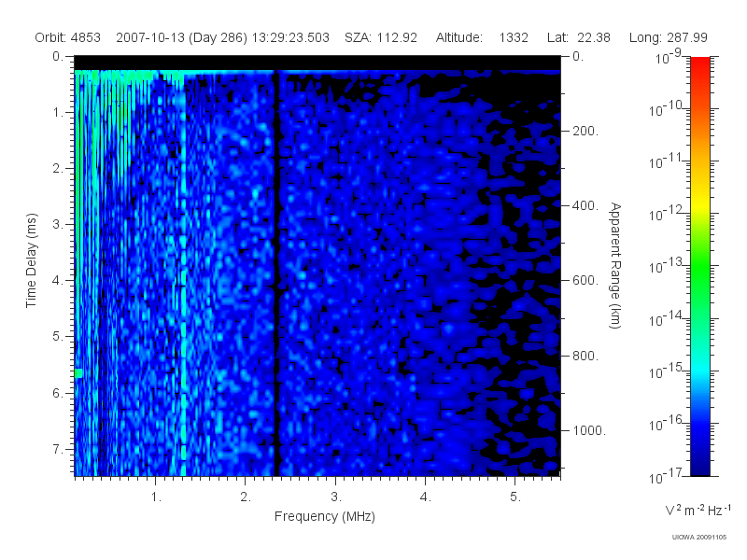Click the bright cyan line near 1.3 MHz
This screenshot has height=560, width=747.
183,273
